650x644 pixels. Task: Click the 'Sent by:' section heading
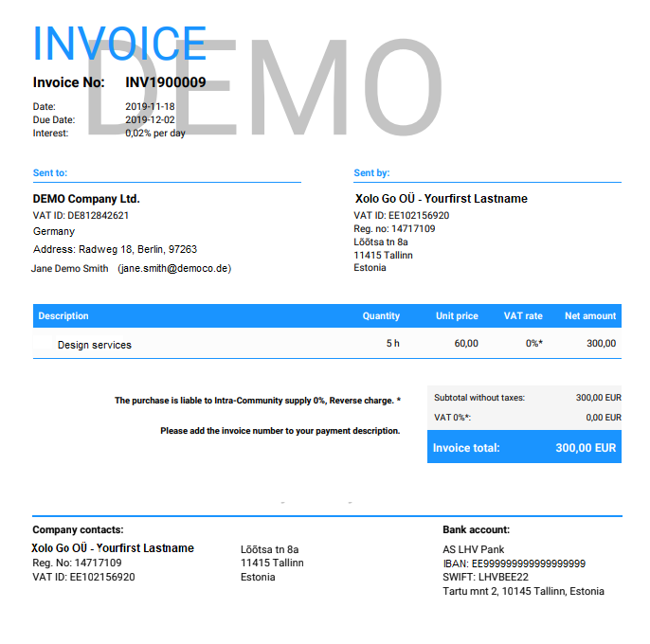coord(371,173)
